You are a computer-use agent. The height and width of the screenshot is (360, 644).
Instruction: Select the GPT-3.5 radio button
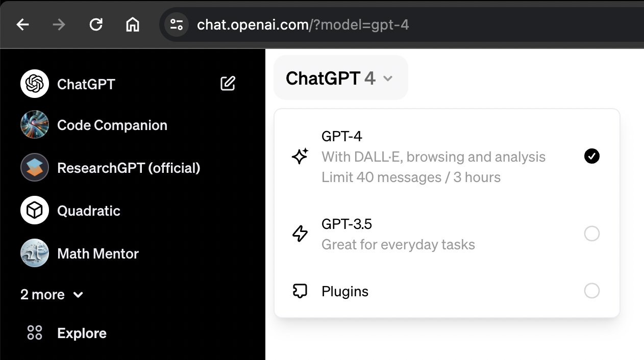click(x=592, y=234)
